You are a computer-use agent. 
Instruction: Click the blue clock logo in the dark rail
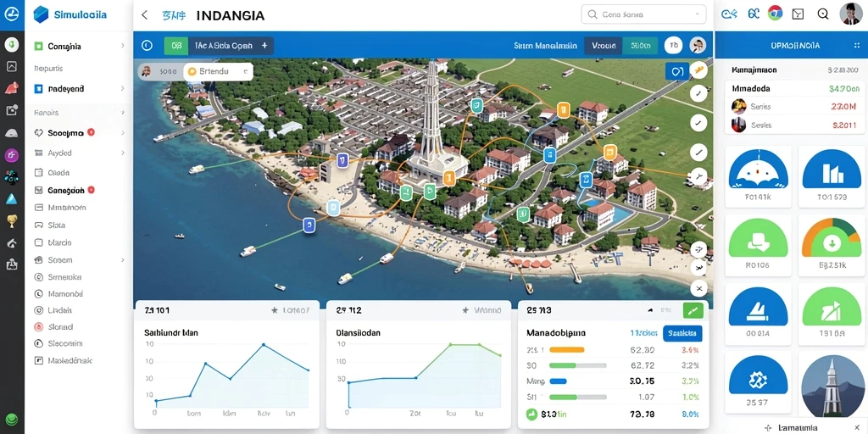pos(12,15)
